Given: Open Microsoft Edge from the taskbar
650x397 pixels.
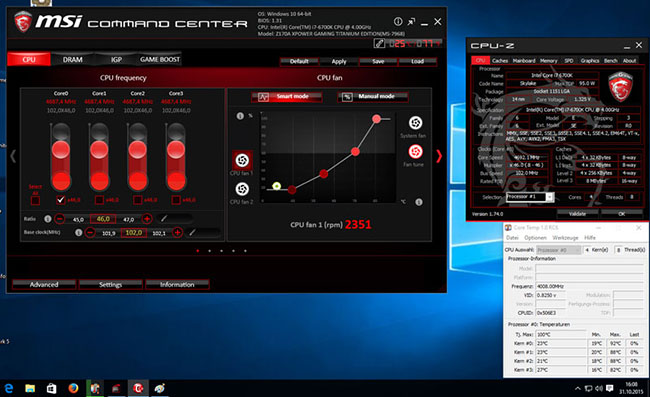Looking at the screenshot, I should [x=9, y=388].
